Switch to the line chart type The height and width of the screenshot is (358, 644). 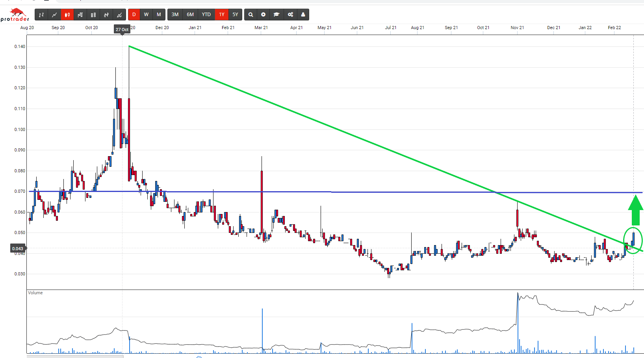pos(54,15)
